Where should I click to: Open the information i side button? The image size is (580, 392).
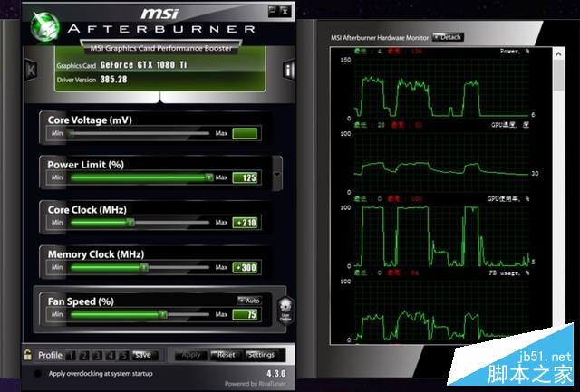289,71
